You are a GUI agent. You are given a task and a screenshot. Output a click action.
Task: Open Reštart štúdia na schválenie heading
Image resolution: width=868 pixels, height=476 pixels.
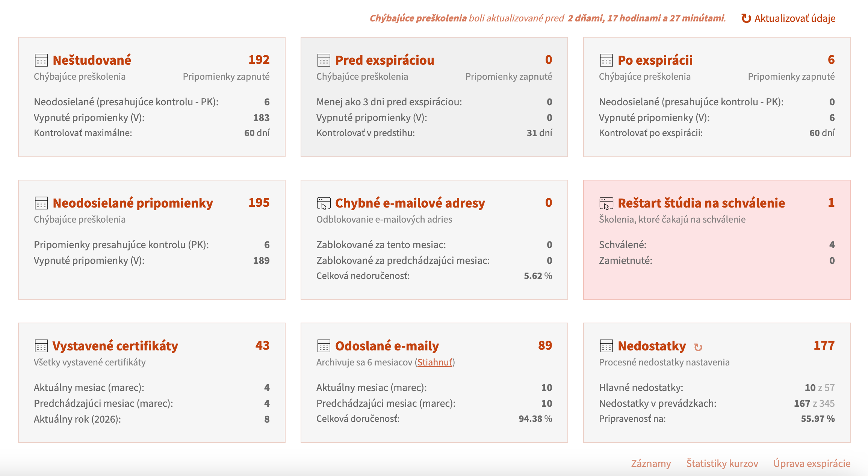(x=701, y=203)
